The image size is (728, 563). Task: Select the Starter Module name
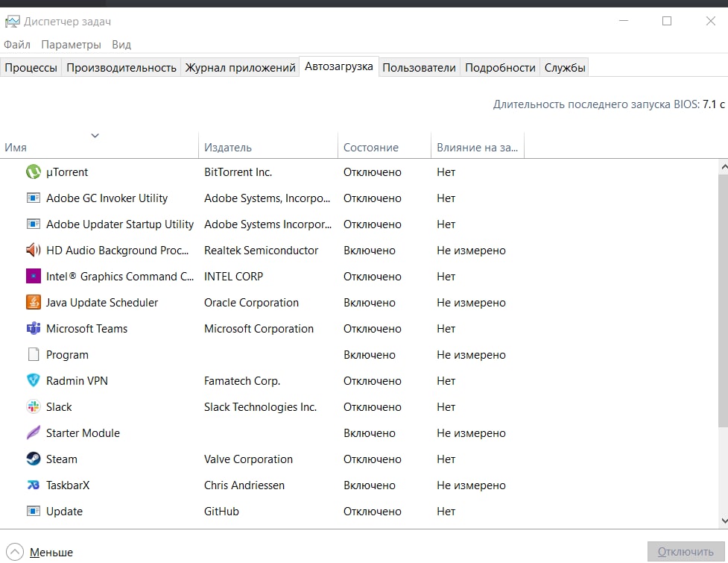point(83,433)
